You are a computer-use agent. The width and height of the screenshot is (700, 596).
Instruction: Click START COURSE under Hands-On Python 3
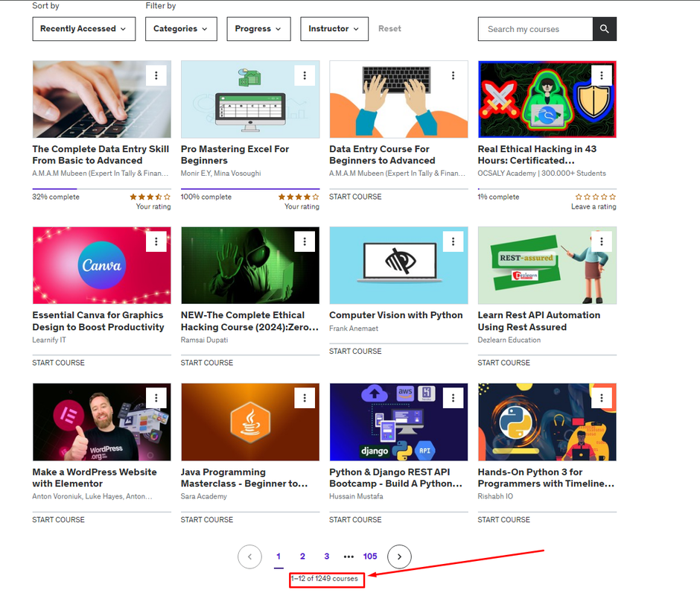(504, 519)
